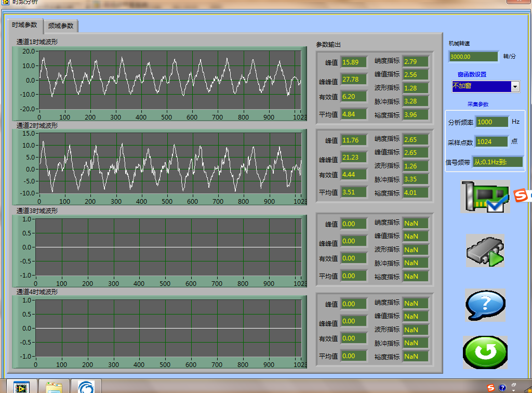Open the file explorer folder in taskbar

(x=54, y=387)
